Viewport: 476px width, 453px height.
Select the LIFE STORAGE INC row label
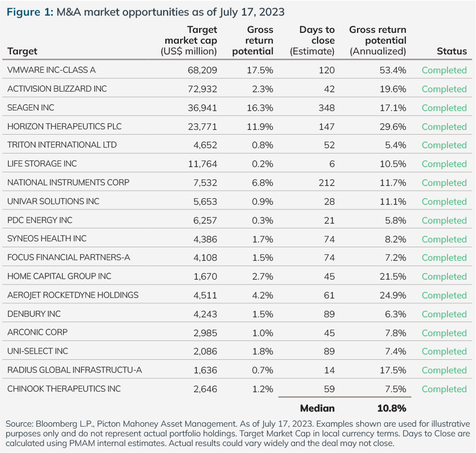(x=42, y=164)
